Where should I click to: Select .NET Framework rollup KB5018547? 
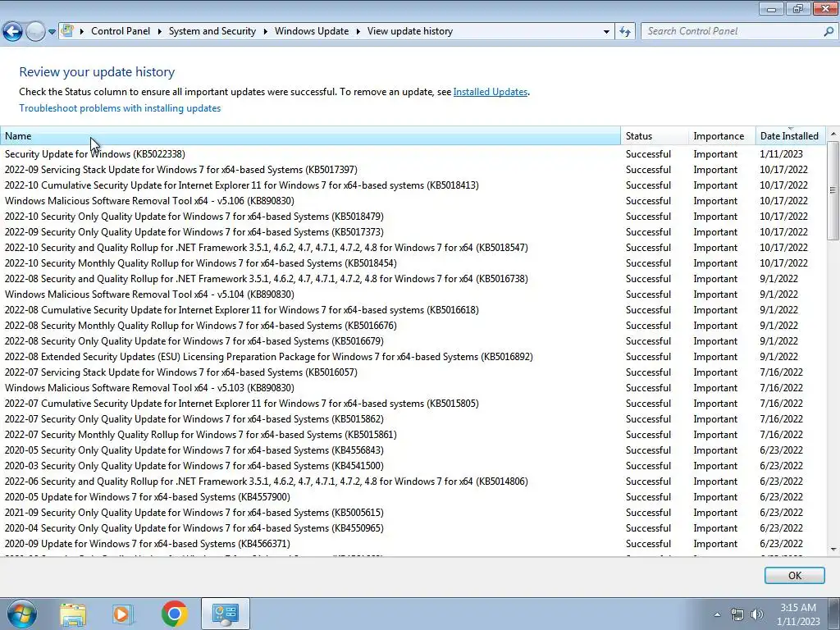coord(413,248)
